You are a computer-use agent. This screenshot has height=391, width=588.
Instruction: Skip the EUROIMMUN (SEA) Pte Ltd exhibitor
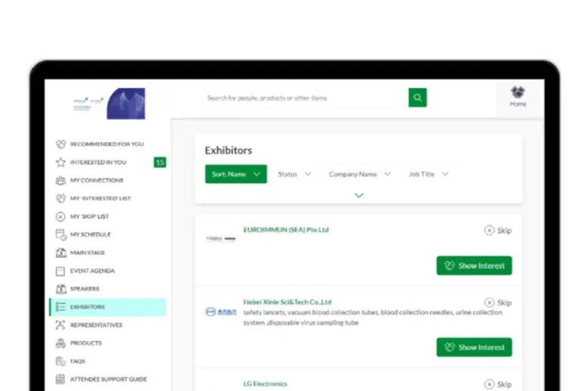[x=498, y=231]
